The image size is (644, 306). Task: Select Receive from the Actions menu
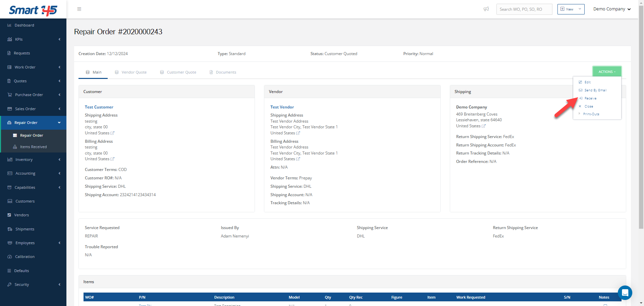[590, 98]
